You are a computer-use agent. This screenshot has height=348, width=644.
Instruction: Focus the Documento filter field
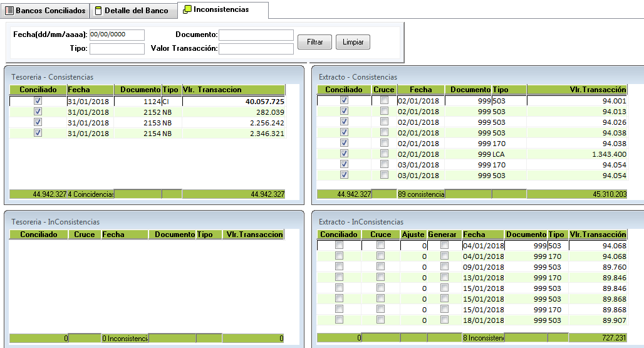(256, 35)
